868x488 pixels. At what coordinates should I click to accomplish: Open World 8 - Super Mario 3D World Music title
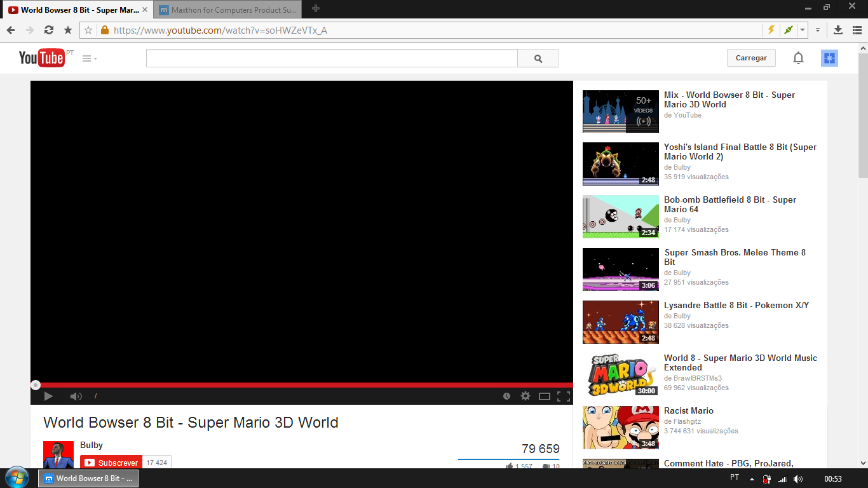tap(741, 363)
